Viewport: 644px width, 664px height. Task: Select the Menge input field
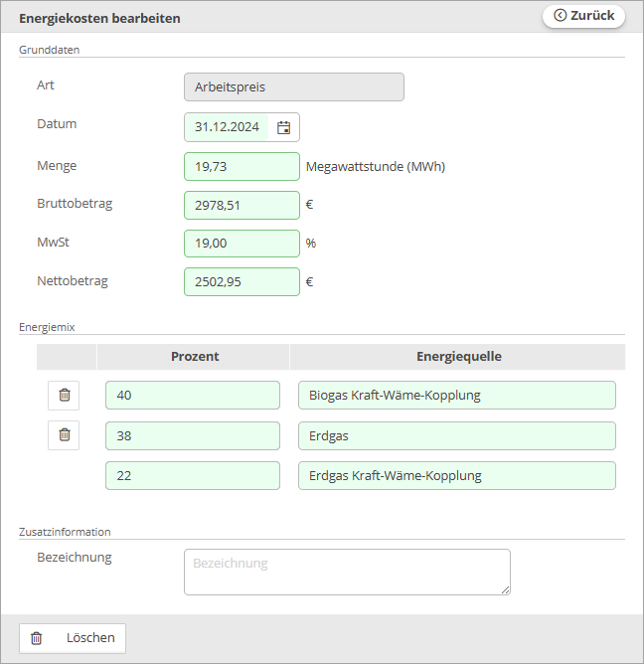[x=241, y=167]
